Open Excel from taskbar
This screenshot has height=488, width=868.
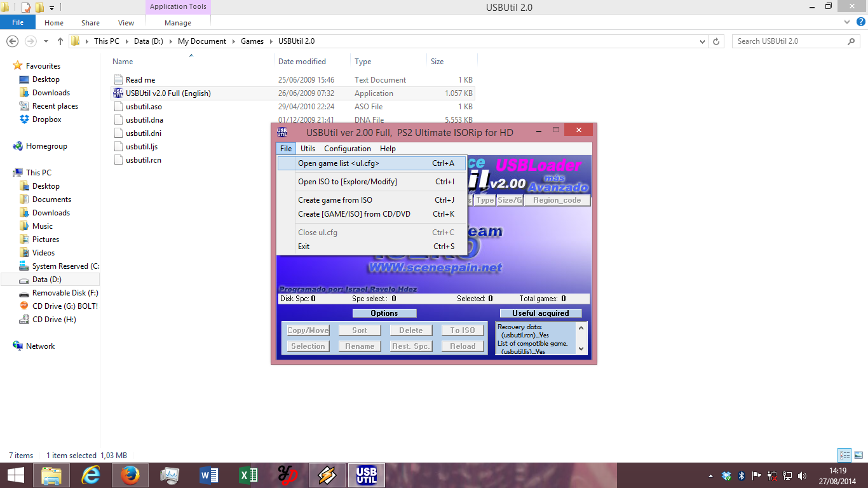pyautogui.click(x=248, y=475)
